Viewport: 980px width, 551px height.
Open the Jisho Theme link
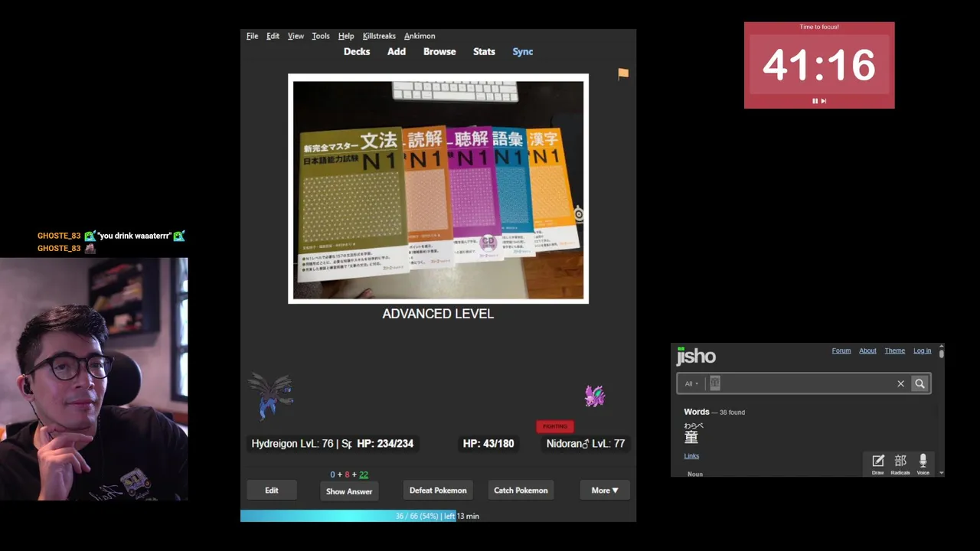click(x=895, y=350)
